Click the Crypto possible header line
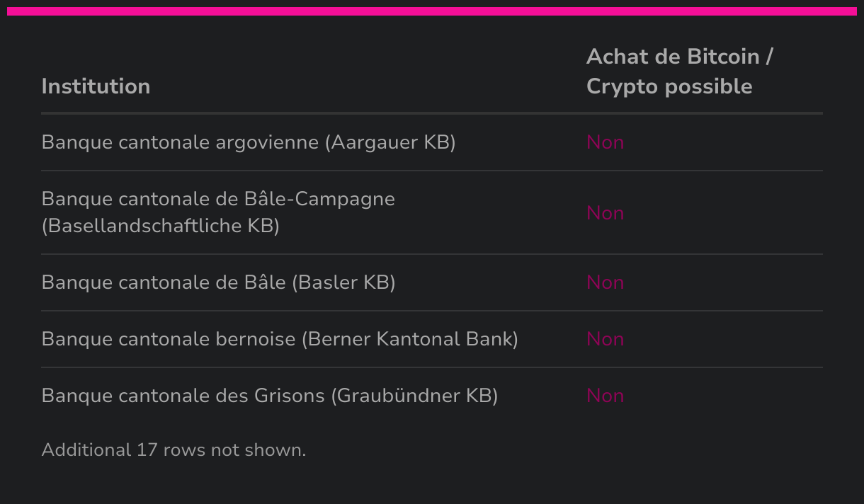 669,86
